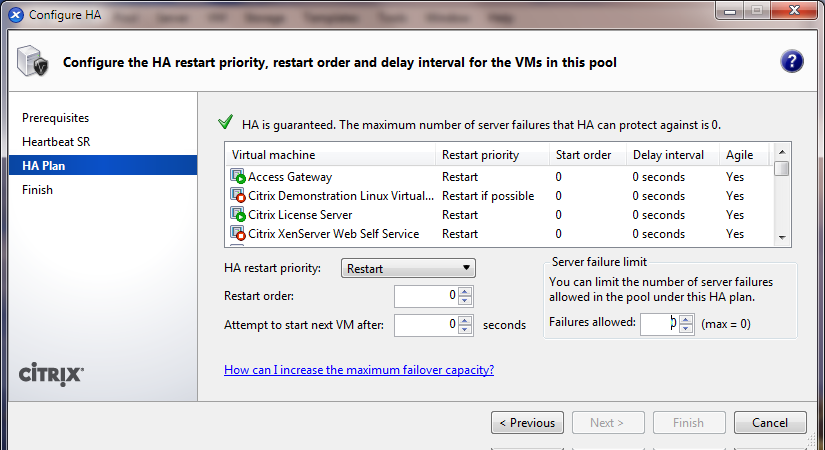Screen dimensions: 825x450
Task: Click the XenCenter icon in title bar
Action: click(16, 15)
